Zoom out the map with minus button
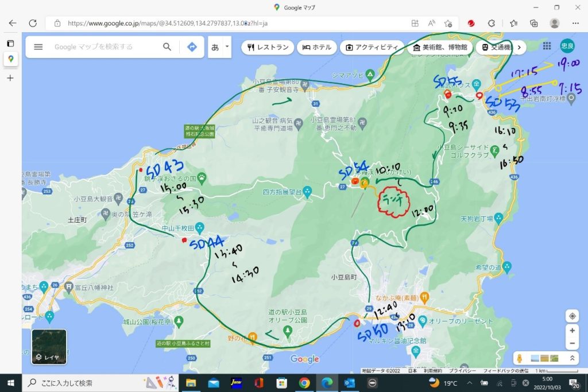Screen dimensions: 588x392 click(x=572, y=344)
